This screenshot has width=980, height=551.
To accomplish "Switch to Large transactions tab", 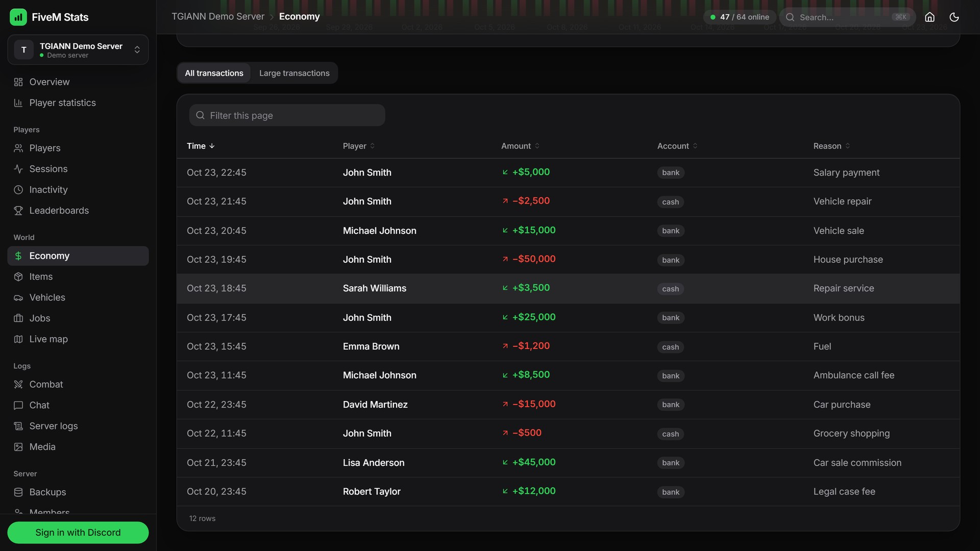I will coord(295,73).
